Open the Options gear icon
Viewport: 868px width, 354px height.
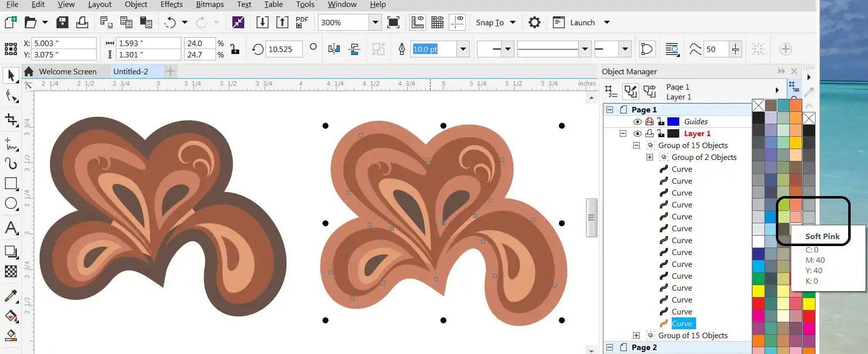[x=534, y=22]
